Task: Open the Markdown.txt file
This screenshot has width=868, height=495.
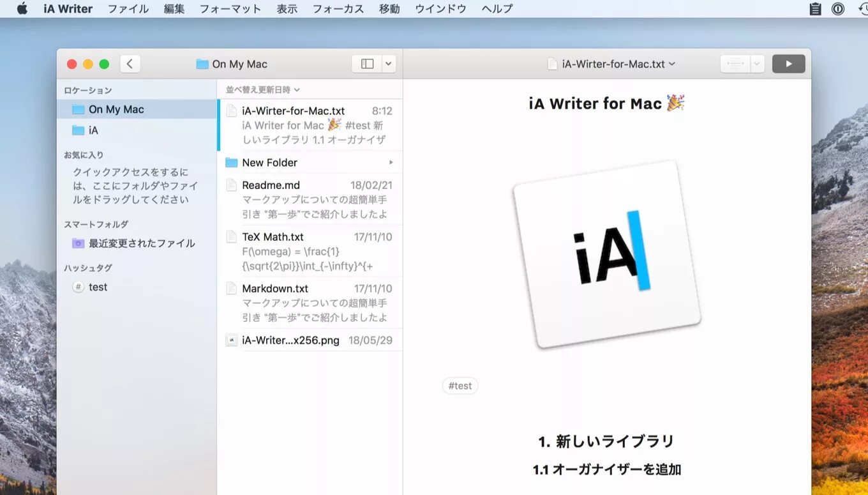Action: tap(310, 303)
